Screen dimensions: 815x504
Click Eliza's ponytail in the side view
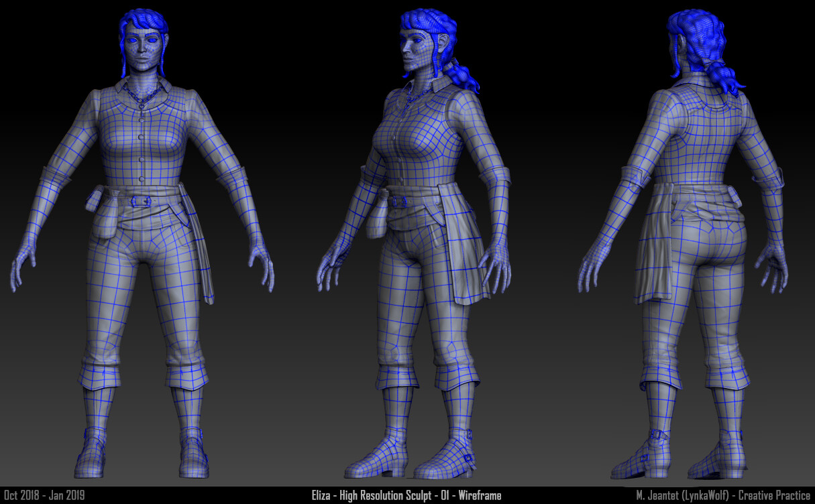click(x=461, y=74)
